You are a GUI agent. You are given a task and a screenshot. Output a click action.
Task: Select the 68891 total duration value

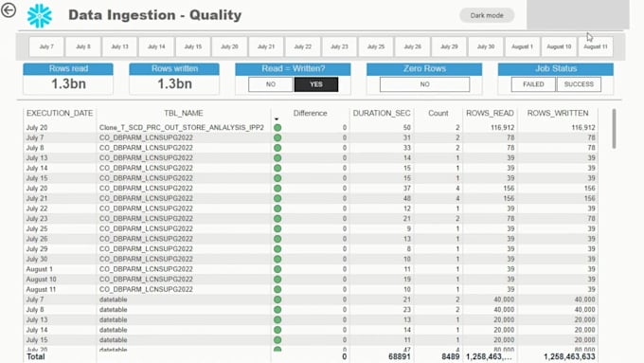[400, 356]
